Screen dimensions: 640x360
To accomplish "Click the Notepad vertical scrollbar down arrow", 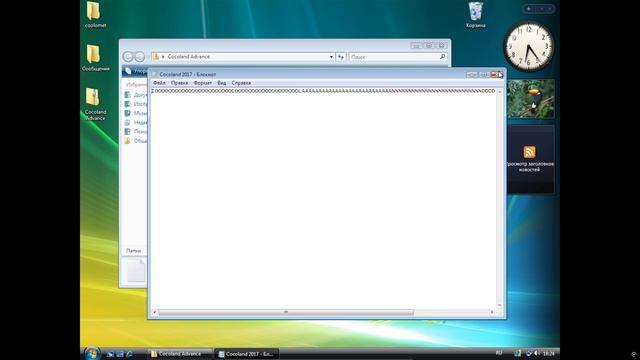I will pos(500,305).
